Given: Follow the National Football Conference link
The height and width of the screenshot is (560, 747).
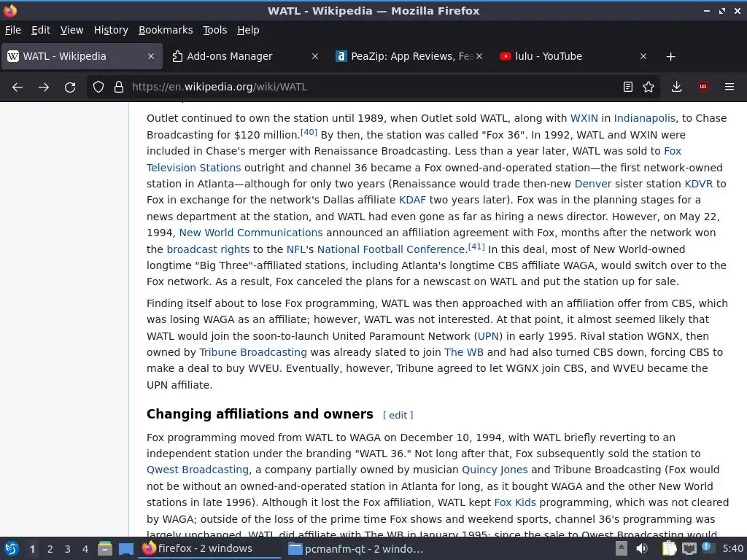Looking at the screenshot, I should coord(391,249).
